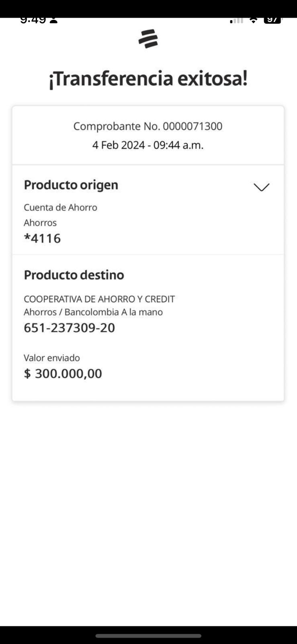Click the Producto destino heading
The image size is (297, 644).
pyautogui.click(x=74, y=275)
